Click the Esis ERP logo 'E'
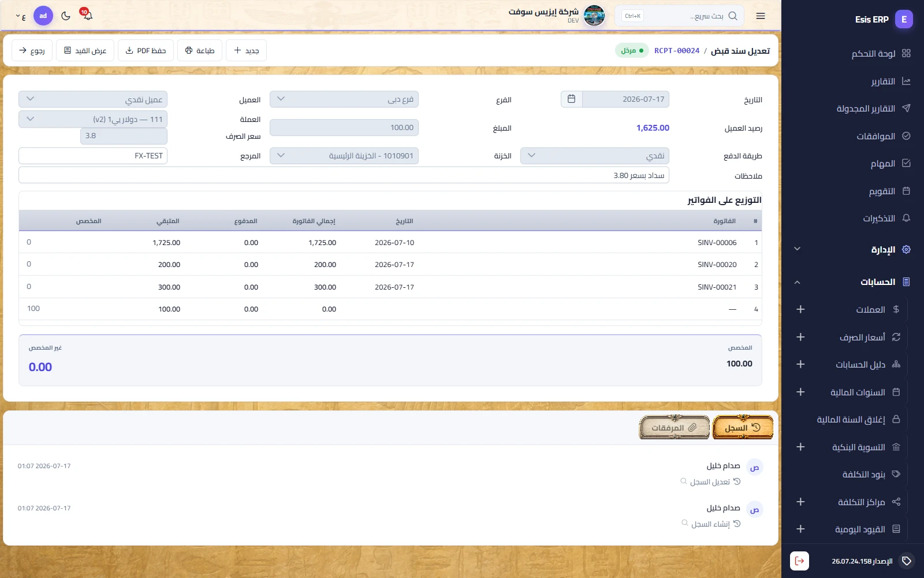This screenshot has width=924, height=578. pos(904,19)
